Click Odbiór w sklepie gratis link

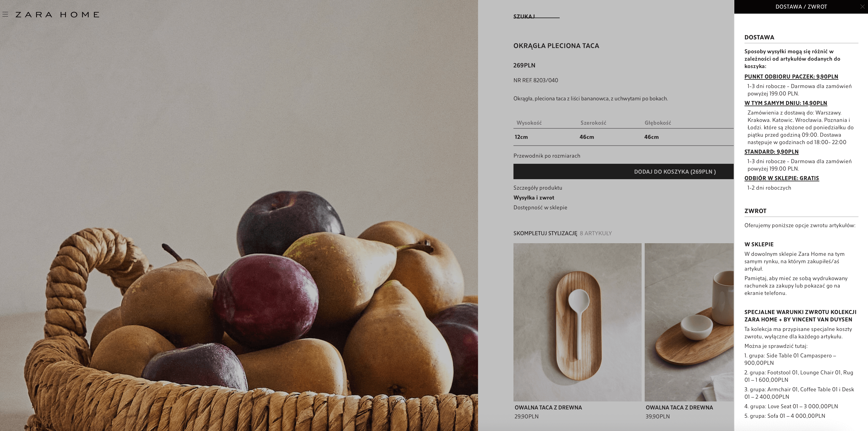coord(782,178)
